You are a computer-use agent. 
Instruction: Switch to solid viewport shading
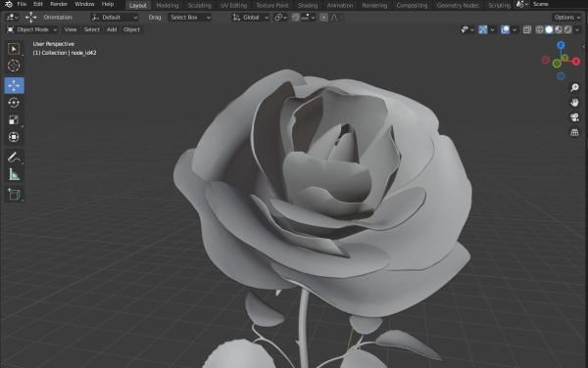549,29
